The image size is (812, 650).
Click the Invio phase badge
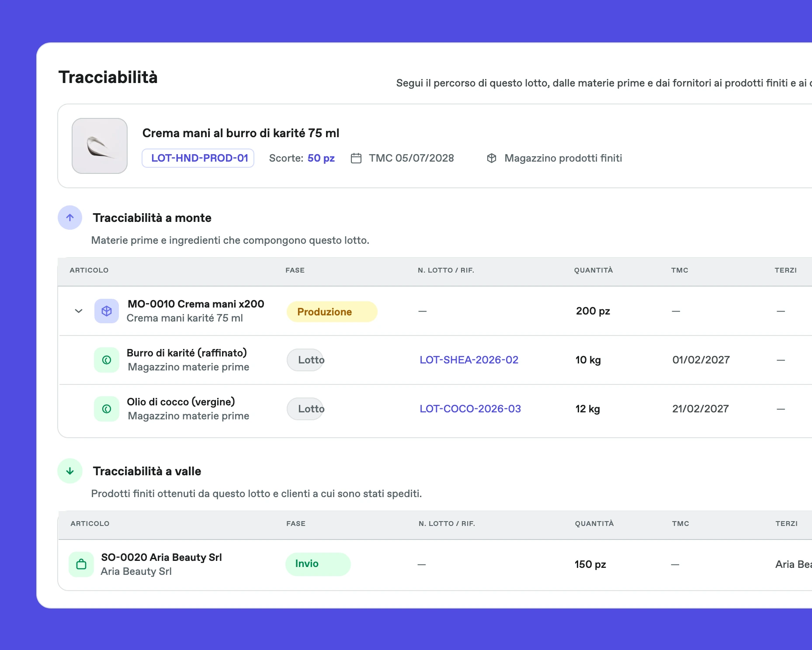(x=318, y=564)
